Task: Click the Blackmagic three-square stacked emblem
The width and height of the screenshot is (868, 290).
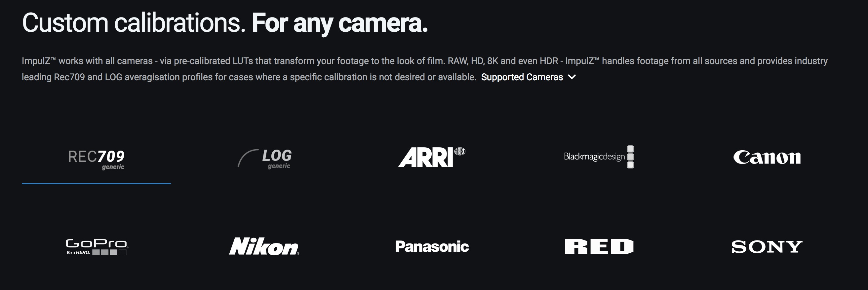Action: point(630,157)
